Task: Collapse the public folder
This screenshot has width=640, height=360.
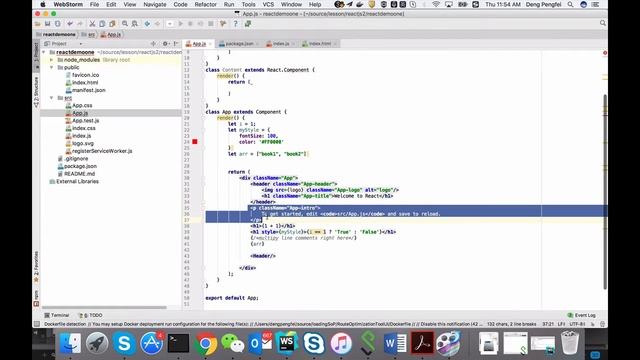Action: pyautogui.click(x=52, y=67)
